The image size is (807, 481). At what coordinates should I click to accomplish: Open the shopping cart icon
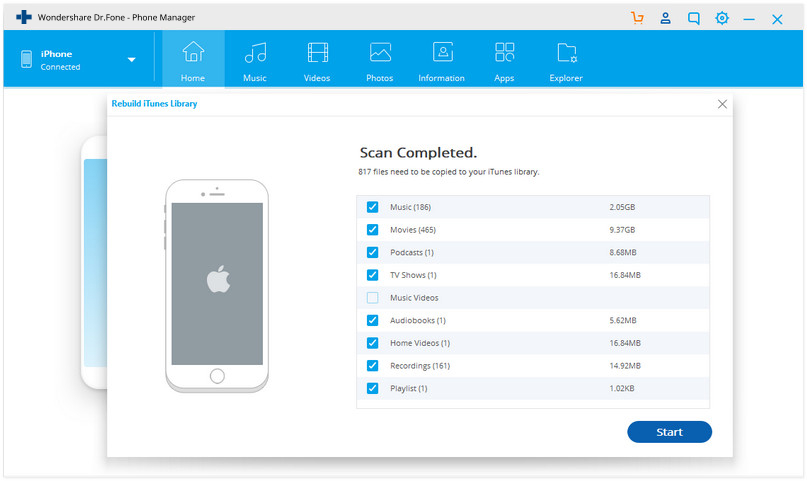[637, 18]
